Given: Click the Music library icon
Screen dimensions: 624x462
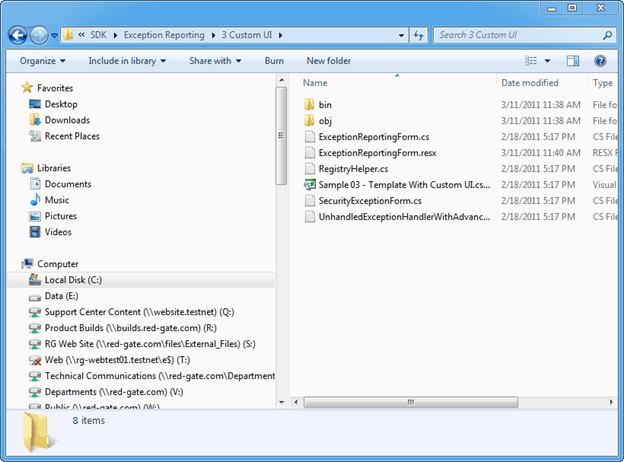Looking at the screenshot, I should click(35, 200).
